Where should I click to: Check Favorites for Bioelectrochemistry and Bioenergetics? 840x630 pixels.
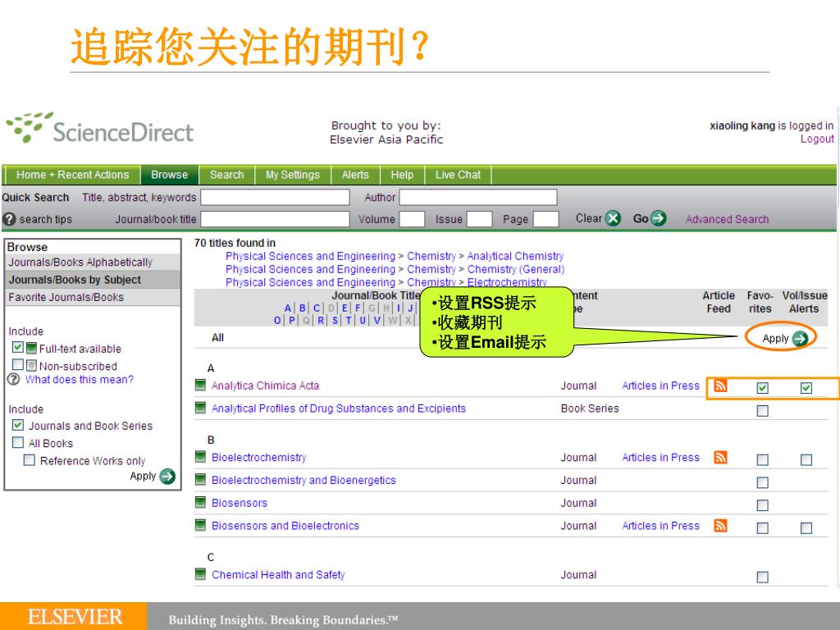(762, 482)
